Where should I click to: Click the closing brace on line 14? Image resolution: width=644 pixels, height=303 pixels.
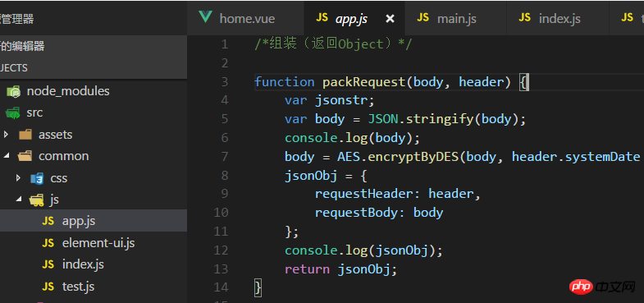click(x=258, y=287)
